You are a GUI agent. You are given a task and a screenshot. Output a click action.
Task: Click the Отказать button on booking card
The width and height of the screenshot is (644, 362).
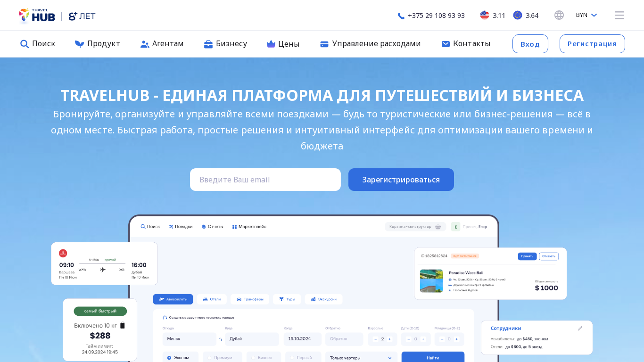point(549,256)
